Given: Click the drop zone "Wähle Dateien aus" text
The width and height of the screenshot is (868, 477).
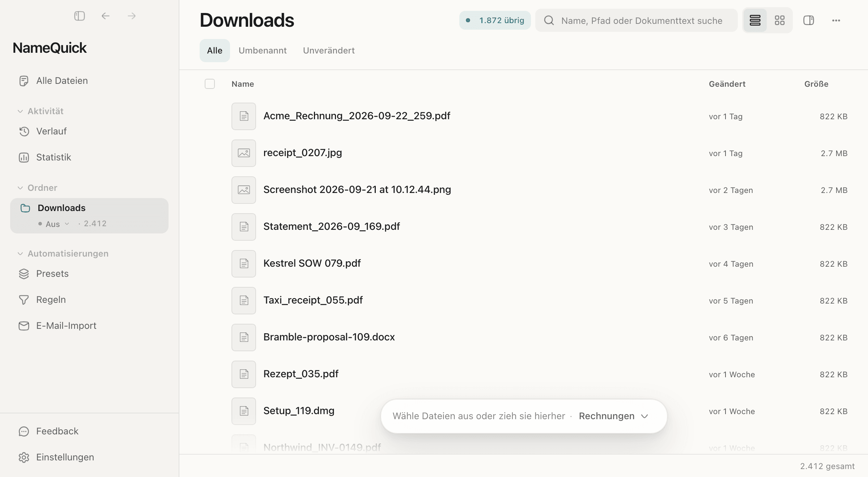Looking at the screenshot, I should pyautogui.click(x=479, y=416).
